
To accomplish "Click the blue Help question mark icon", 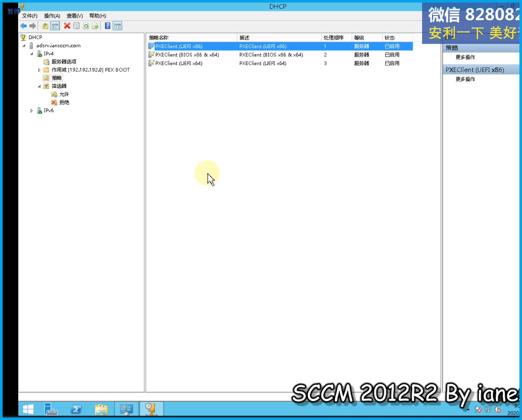I will [x=108, y=26].
